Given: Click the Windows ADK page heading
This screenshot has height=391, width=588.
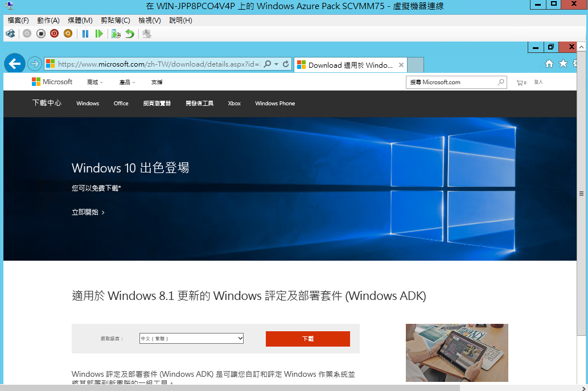Looking at the screenshot, I should pos(249,296).
